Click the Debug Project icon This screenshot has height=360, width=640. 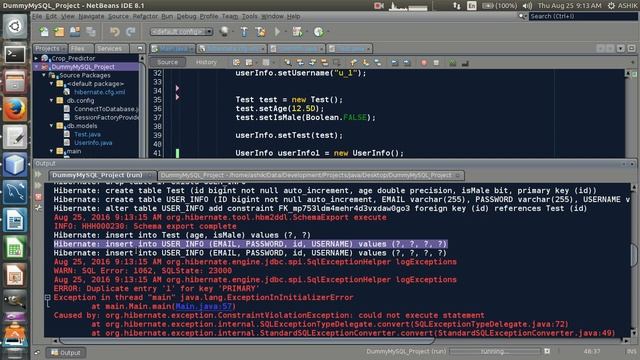point(298,31)
